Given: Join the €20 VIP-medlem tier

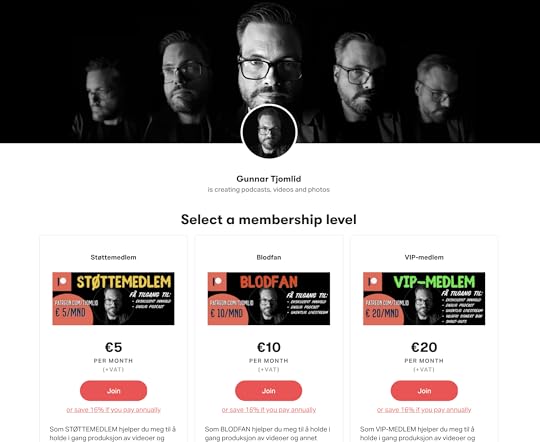Looking at the screenshot, I should pos(424,391).
